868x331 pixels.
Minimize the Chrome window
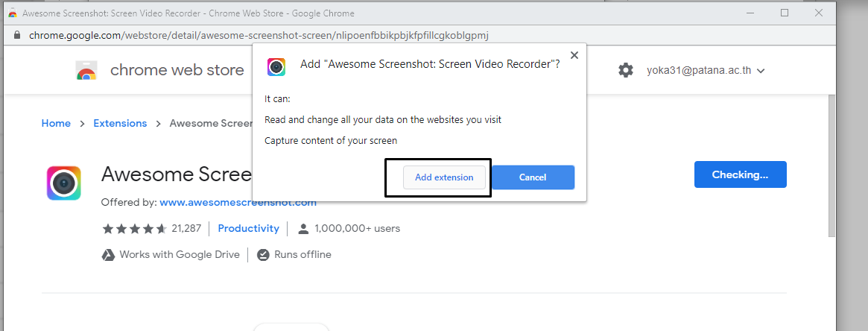[750, 13]
